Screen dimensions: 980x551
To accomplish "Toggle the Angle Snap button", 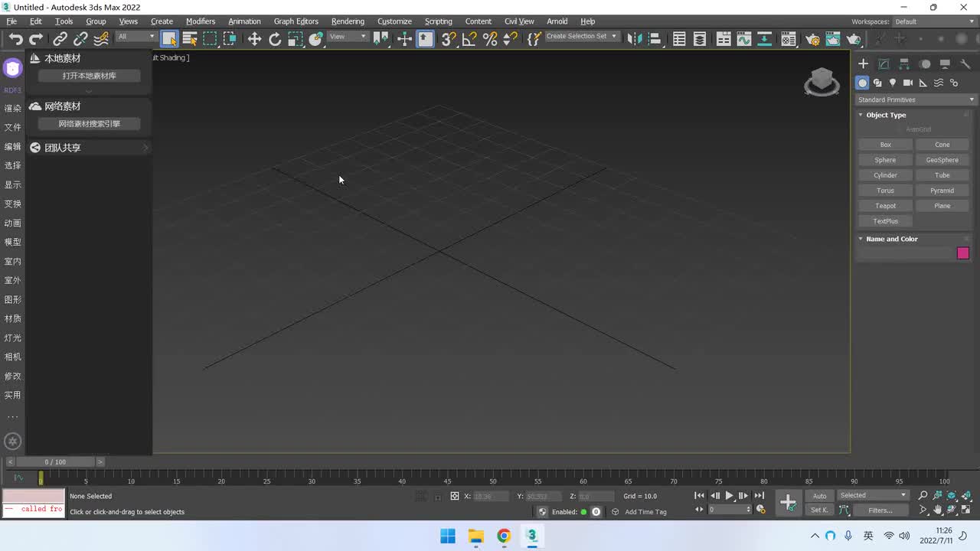I will pyautogui.click(x=469, y=39).
